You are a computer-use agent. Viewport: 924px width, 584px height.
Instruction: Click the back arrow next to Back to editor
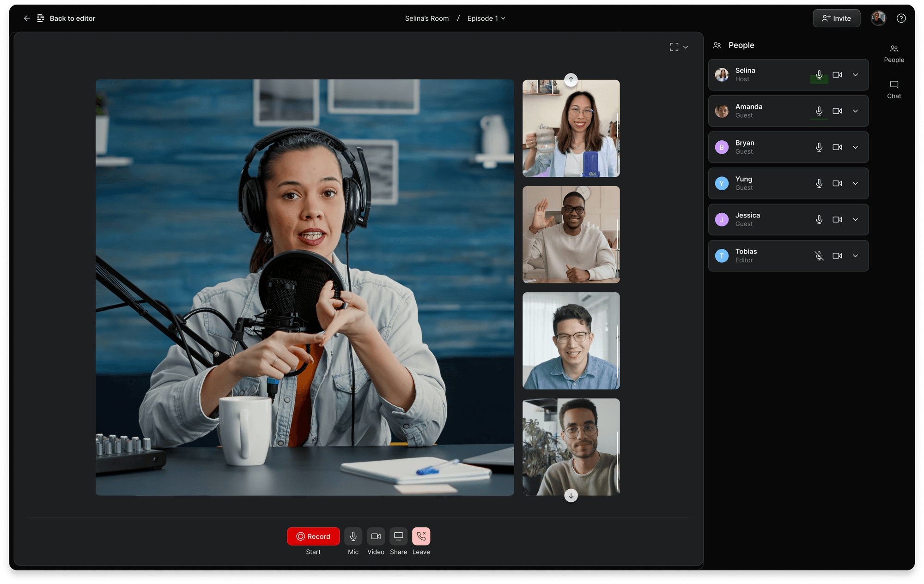tap(27, 18)
